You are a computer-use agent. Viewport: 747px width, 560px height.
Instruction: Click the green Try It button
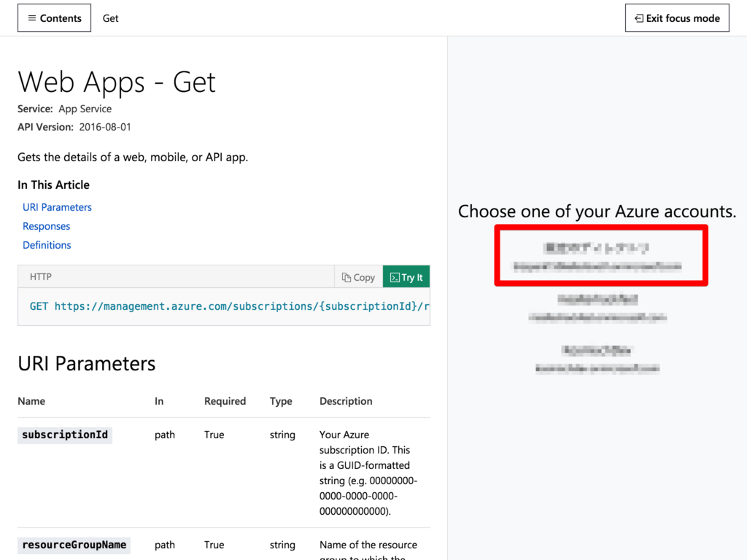pyautogui.click(x=406, y=277)
